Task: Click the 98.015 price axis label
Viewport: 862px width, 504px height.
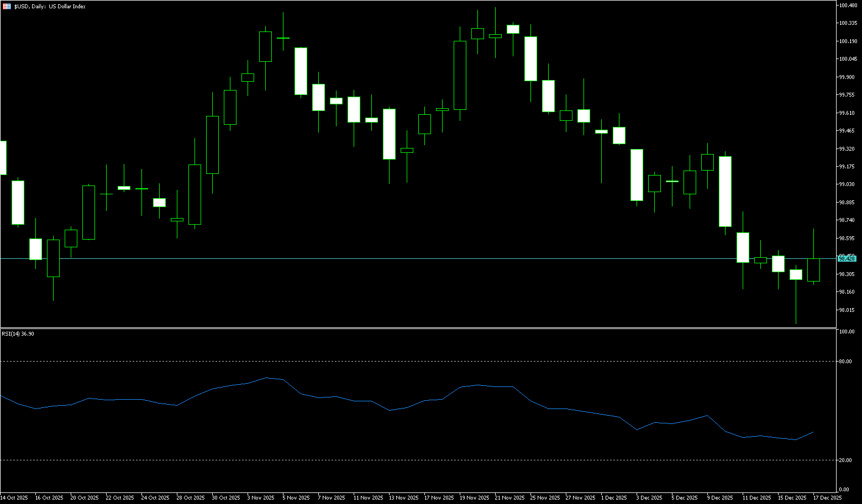Action: (847, 310)
